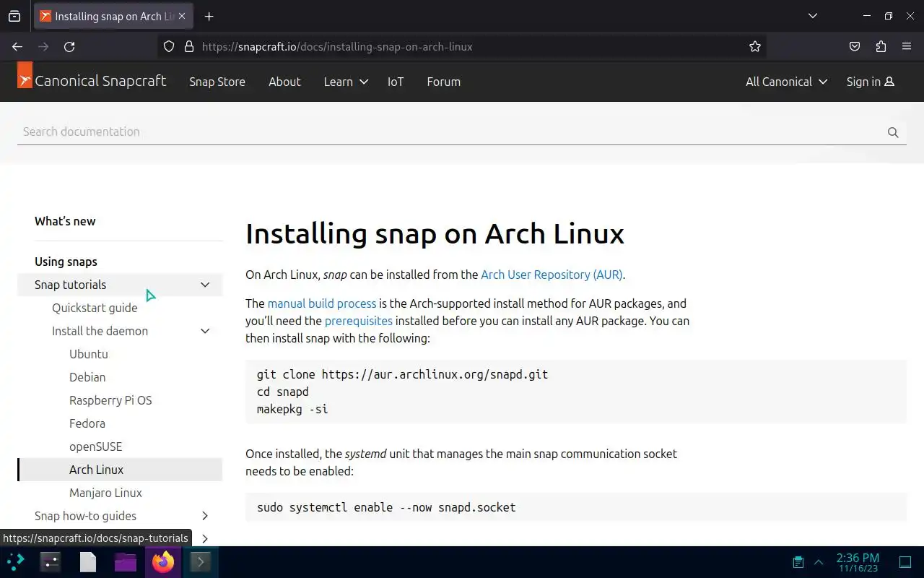Open the About navigation item
This screenshot has height=578, width=924.
[x=284, y=82]
